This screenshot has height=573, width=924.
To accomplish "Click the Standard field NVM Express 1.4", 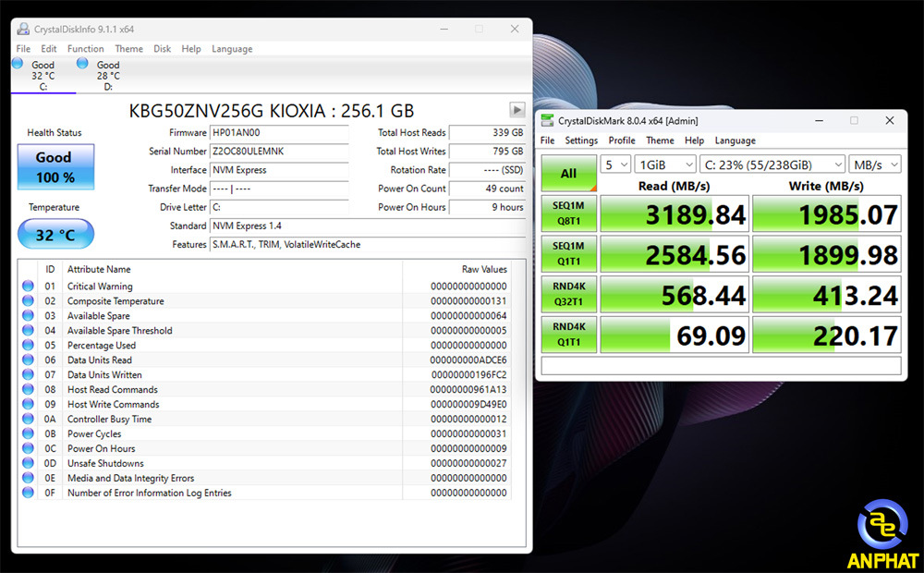I will pyautogui.click(x=367, y=226).
